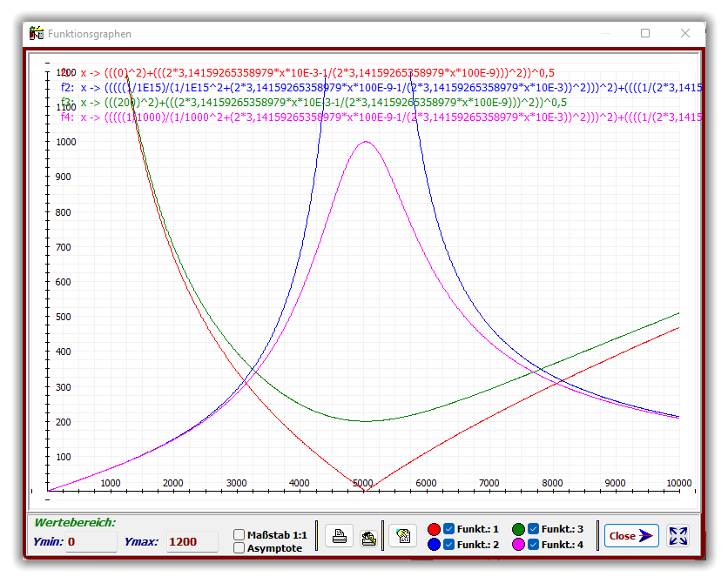Image resolution: width=728 pixels, height=583 pixels.
Task: Toggle the Asymptote checkbox
Action: [x=239, y=548]
